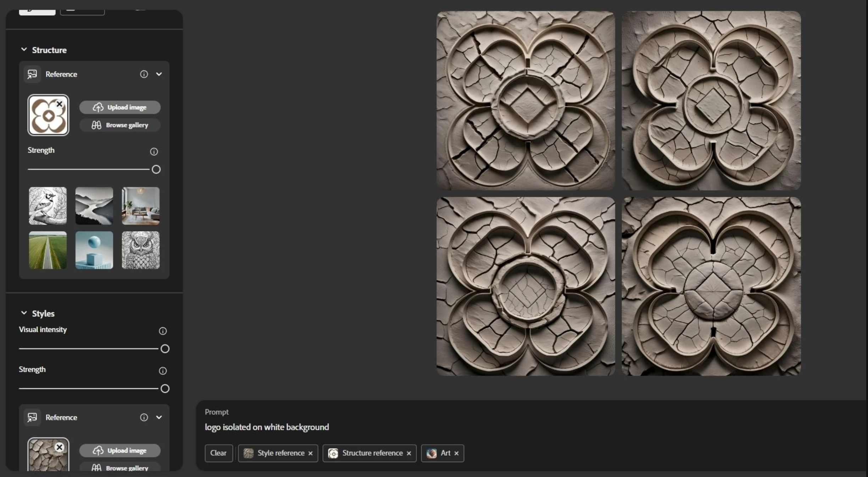The image size is (868, 477).
Task: Click info icon next to Structure Reference
Action: point(144,74)
